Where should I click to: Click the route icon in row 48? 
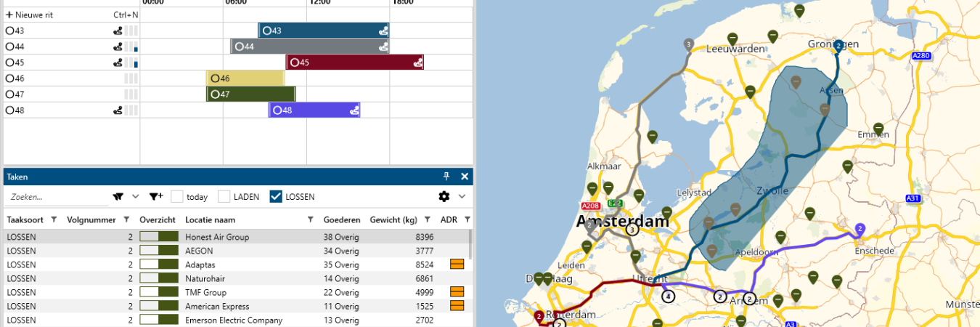point(117,110)
